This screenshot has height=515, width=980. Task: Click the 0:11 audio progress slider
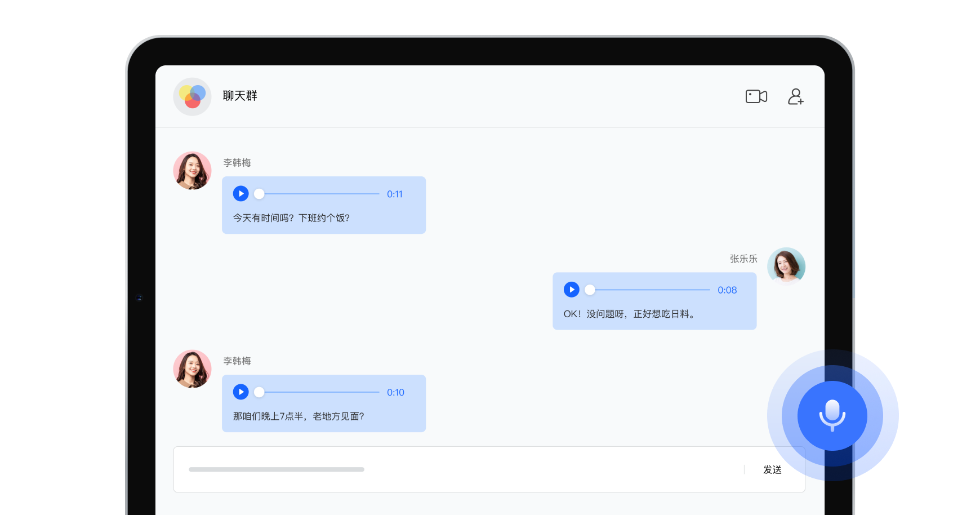click(317, 194)
